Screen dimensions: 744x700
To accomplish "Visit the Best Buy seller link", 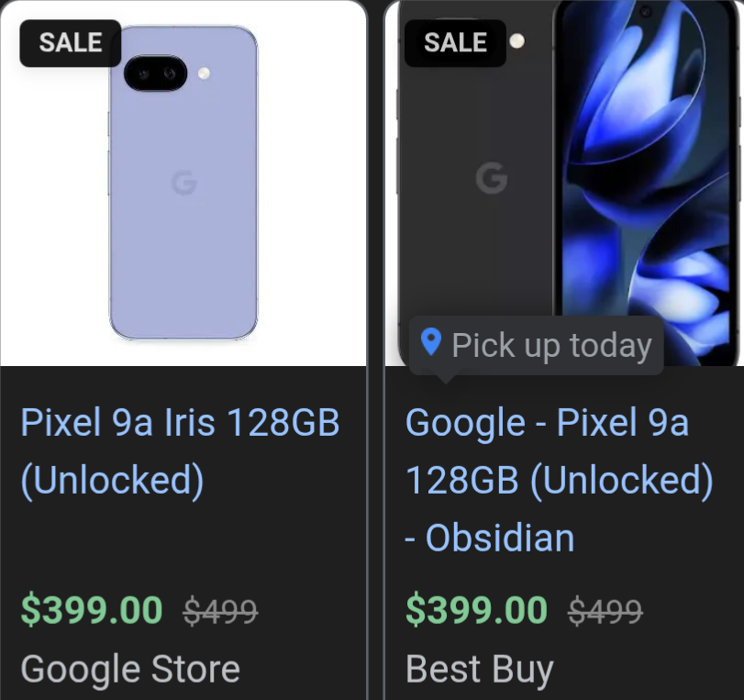I will [x=480, y=670].
